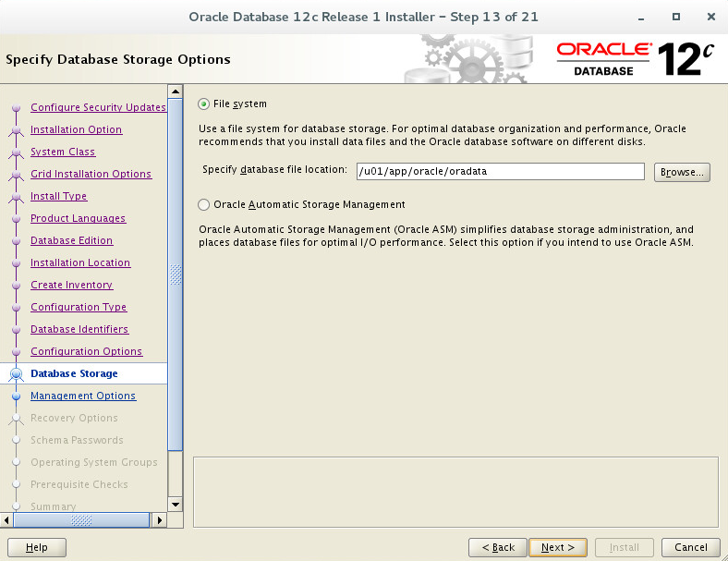728x561 pixels.
Task: Open the Help dialog
Action: coord(37,547)
